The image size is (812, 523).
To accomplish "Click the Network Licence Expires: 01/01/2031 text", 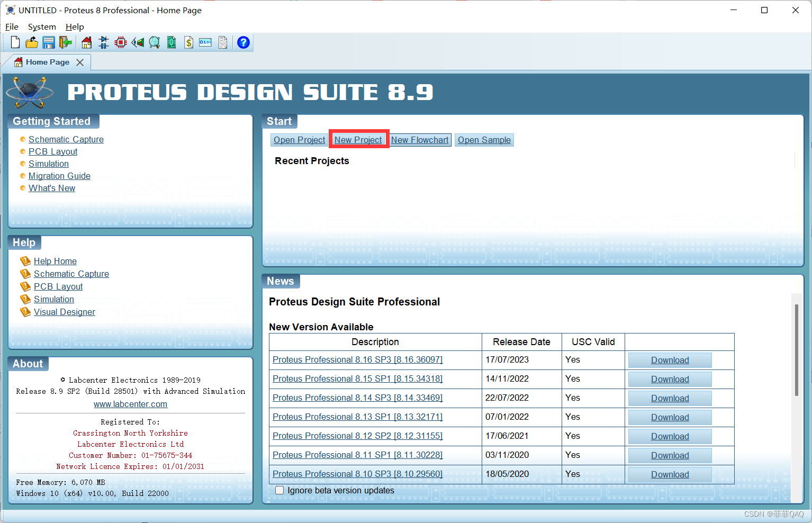I will click(x=130, y=466).
